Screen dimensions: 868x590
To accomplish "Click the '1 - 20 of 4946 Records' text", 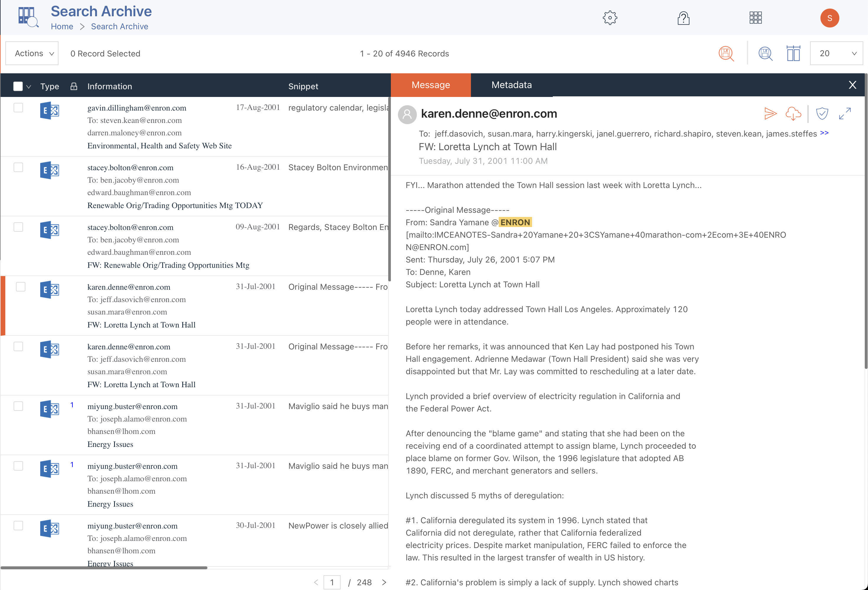I will coord(404,54).
